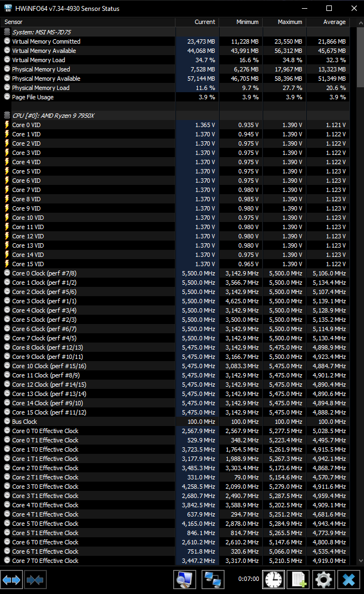Click the Average column header
This screenshot has height=594, width=364.
tap(327, 22)
